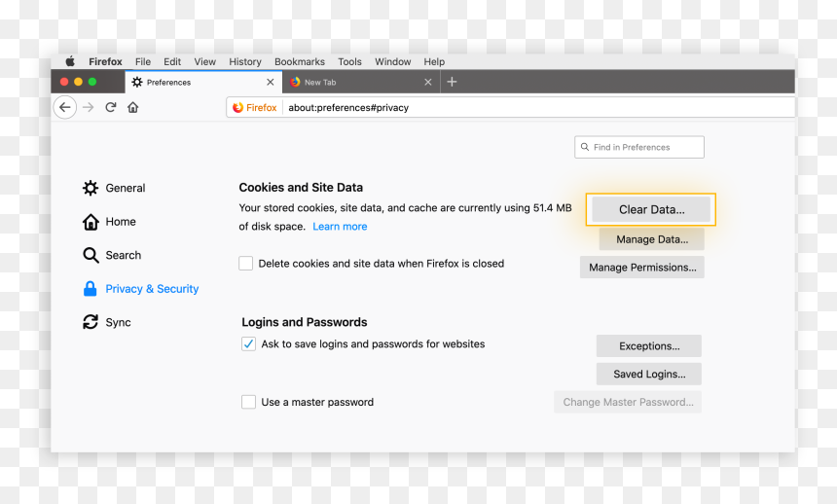837x504 pixels.
Task: Go to the home page icon
Action: click(133, 107)
